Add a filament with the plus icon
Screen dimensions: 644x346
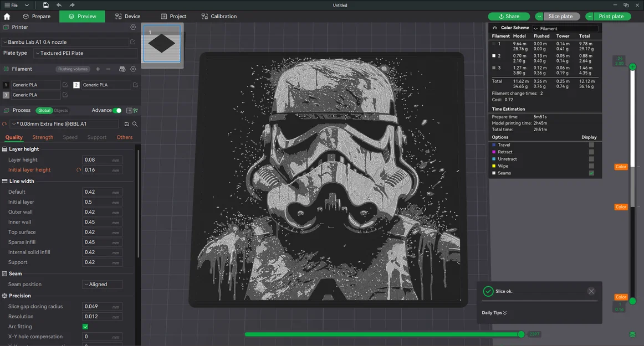98,69
